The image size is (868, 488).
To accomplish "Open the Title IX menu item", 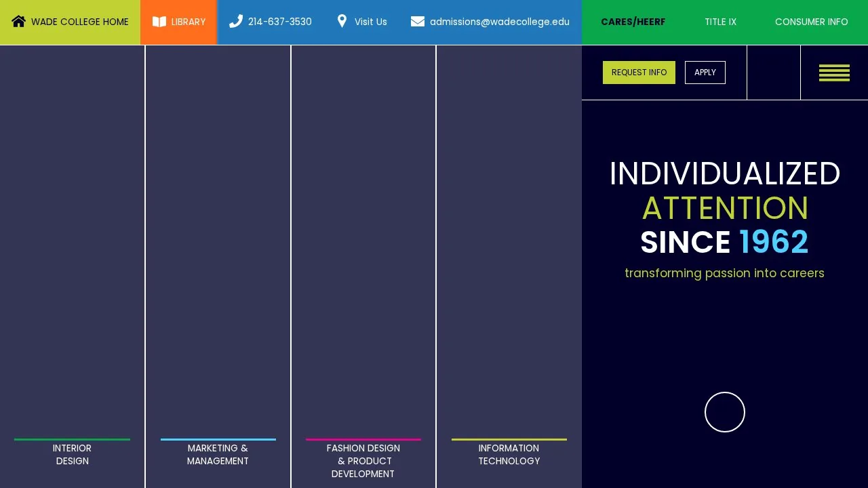I will click(720, 22).
